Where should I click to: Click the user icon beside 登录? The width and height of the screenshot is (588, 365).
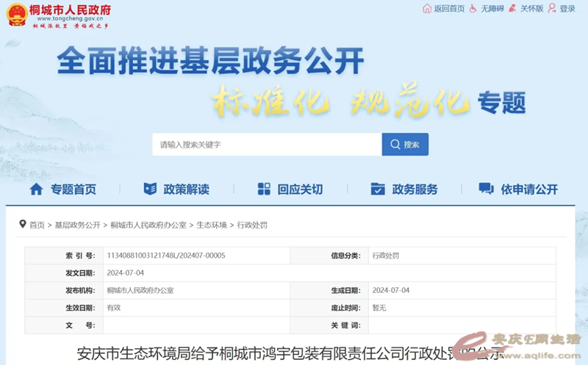[x=553, y=9]
